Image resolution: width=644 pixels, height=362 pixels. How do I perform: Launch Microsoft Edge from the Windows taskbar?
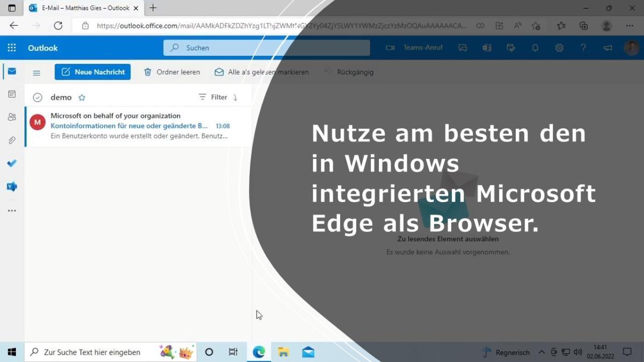click(x=259, y=352)
